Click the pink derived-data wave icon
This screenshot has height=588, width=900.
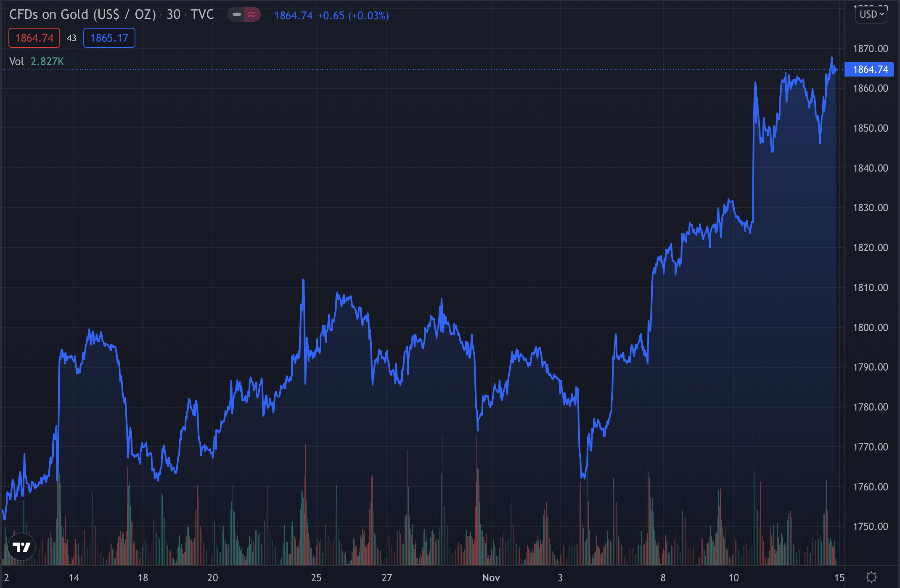pyautogui.click(x=251, y=15)
